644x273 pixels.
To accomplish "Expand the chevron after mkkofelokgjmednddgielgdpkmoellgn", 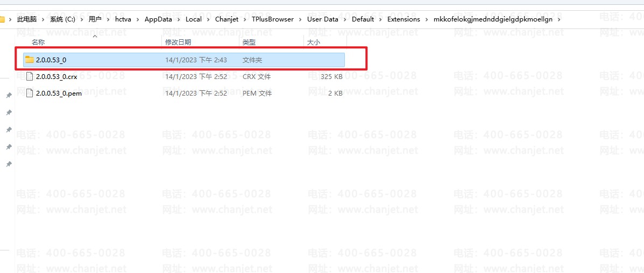I will (x=560, y=19).
